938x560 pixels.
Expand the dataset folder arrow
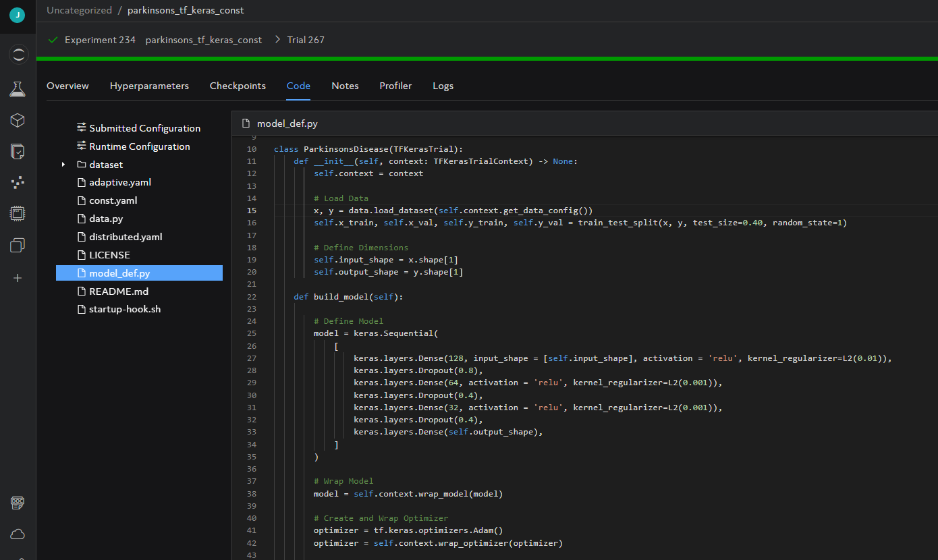[63, 165]
